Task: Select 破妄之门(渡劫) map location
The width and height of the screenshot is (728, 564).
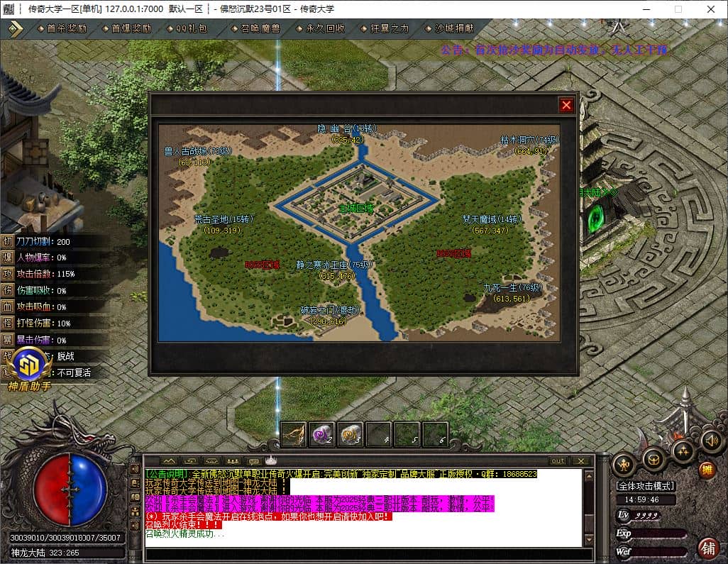Action: coord(330,316)
